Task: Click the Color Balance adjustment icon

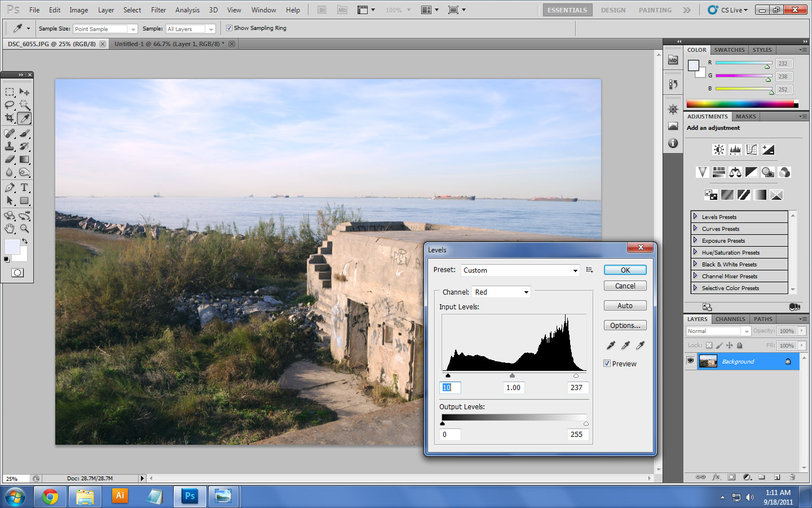Action: click(735, 172)
